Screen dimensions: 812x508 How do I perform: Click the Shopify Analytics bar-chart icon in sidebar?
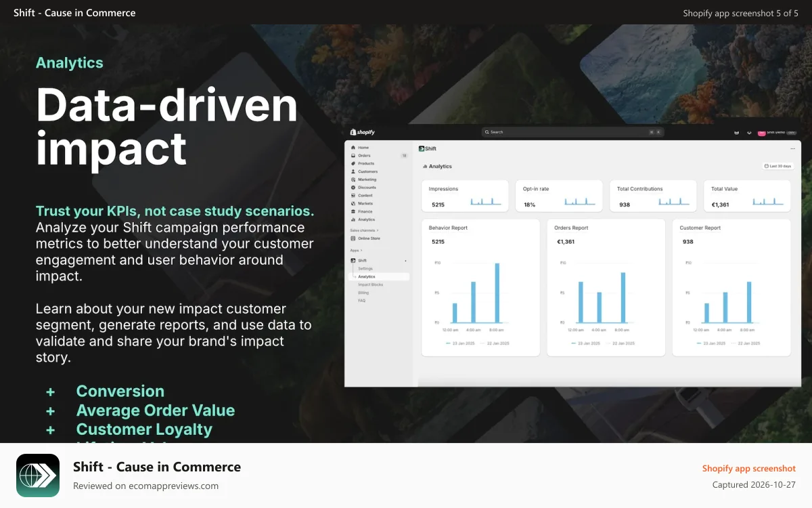pos(353,219)
